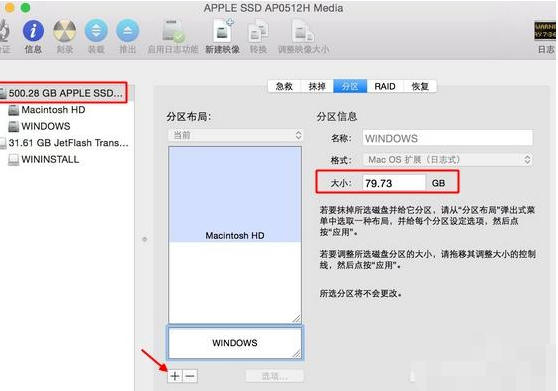The width and height of the screenshot is (558, 391).
Task: Switch to the First Aid (急救) tab
Action: [x=284, y=86]
